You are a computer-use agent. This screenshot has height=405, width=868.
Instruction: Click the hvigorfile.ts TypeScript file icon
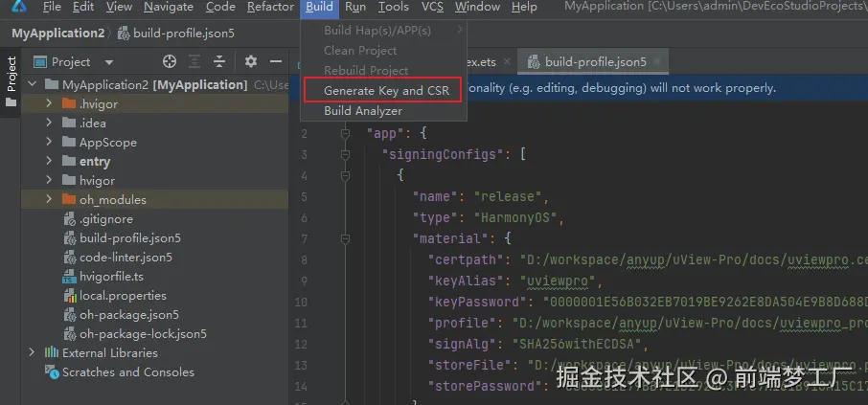[69, 276]
